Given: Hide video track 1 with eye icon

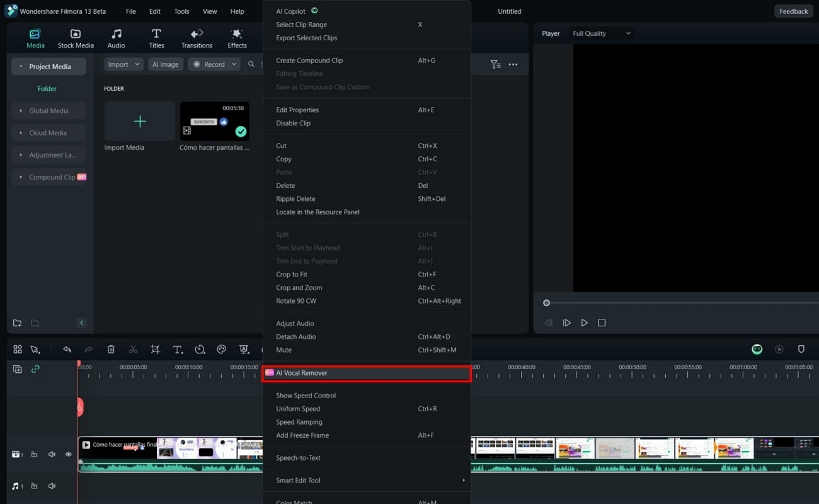Looking at the screenshot, I should pyautogui.click(x=68, y=454).
